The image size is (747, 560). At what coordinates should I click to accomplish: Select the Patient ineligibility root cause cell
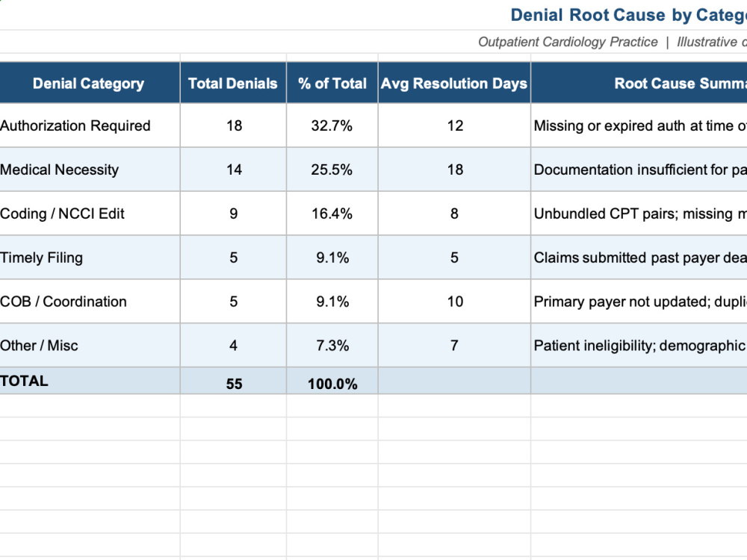coord(639,345)
